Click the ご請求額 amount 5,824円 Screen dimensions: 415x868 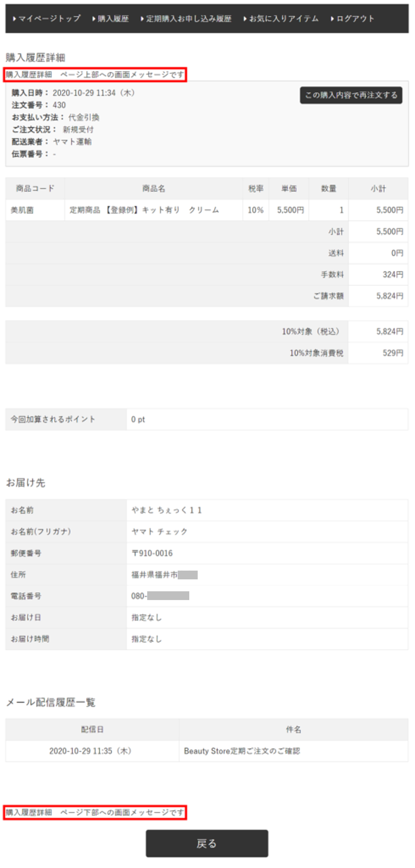390,296
